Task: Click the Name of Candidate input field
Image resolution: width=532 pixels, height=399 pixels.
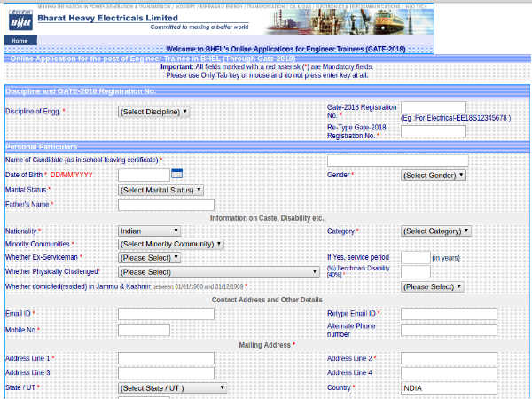Action: (397, 160)
